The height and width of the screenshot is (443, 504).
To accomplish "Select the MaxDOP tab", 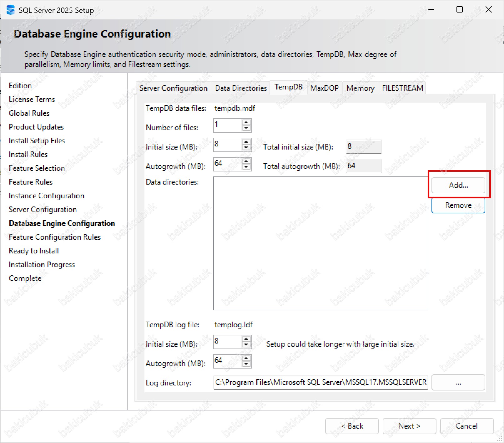I will pyautogui.click(x=324, y=88).
